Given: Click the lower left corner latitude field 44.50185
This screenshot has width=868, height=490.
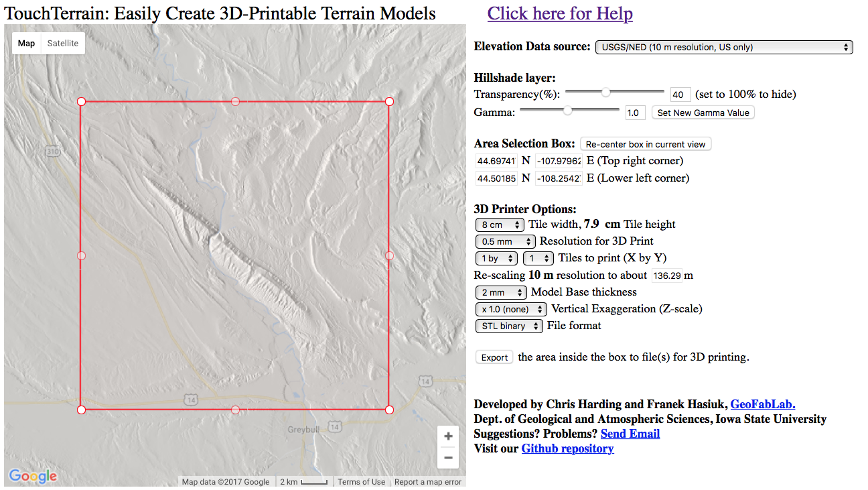Looking at the screenshot, I should coord(496,178).
